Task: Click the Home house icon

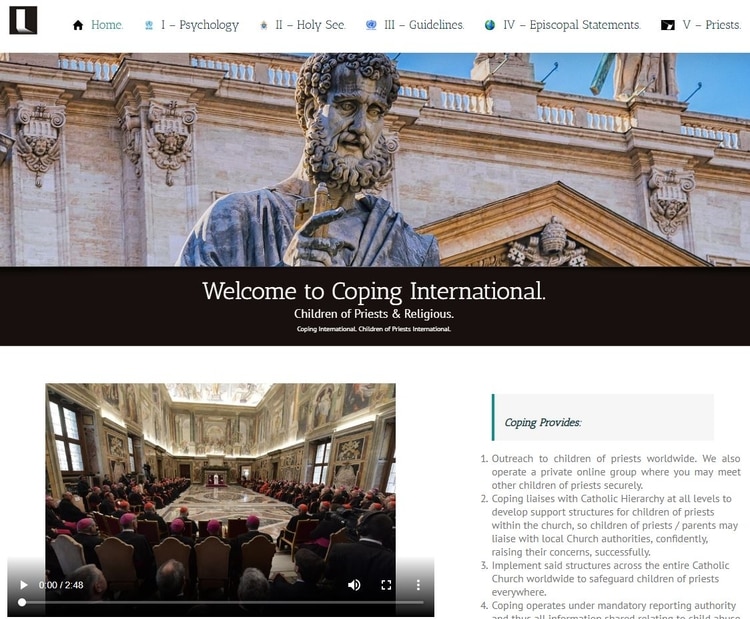Action: pyautogui.click(x=77, y=25)
